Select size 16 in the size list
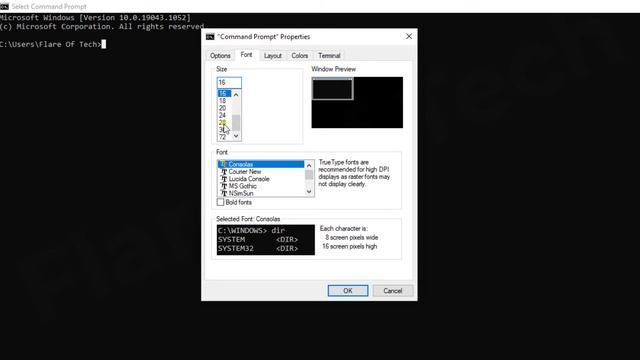 click(224, 93)
